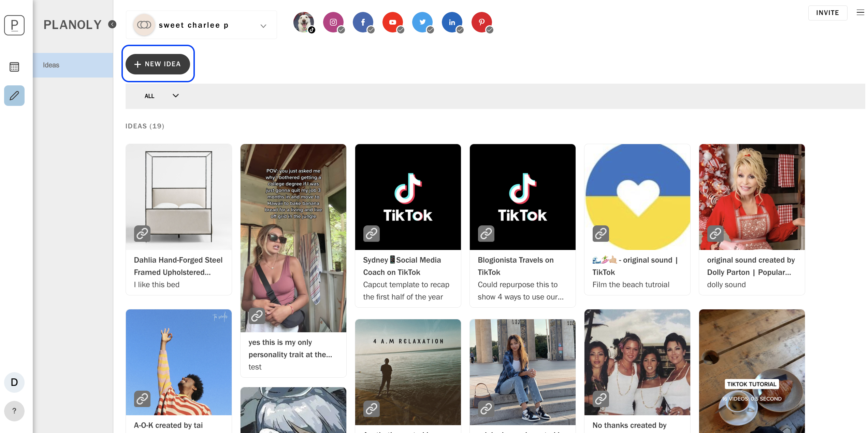868x433 pixels.
Task: Click link icon on Dahlia bed card
Action: click(142, 234)
